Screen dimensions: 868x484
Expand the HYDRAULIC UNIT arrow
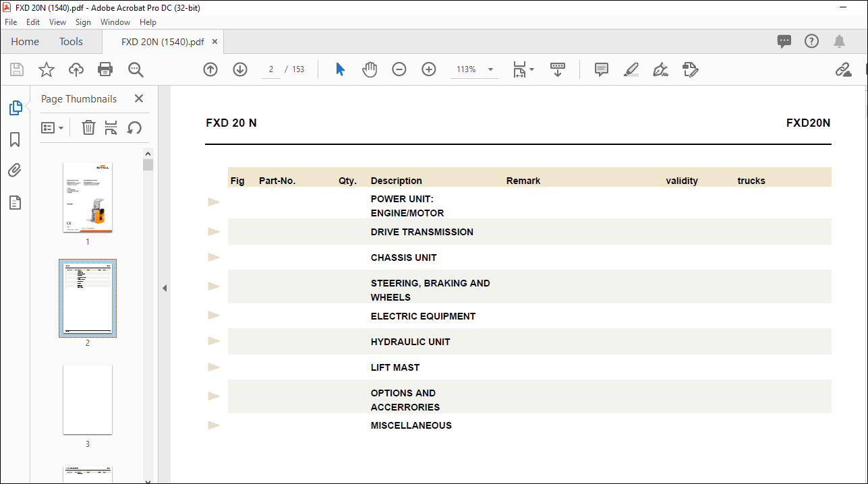coord(214,340)
